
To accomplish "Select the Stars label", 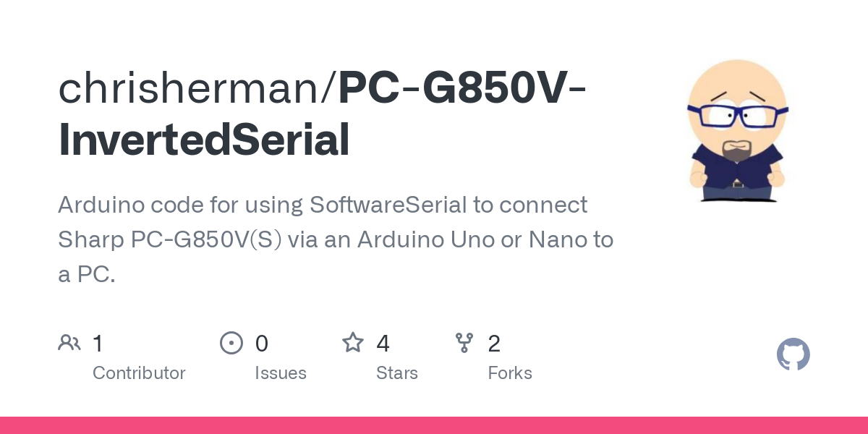I will (397, 373).
